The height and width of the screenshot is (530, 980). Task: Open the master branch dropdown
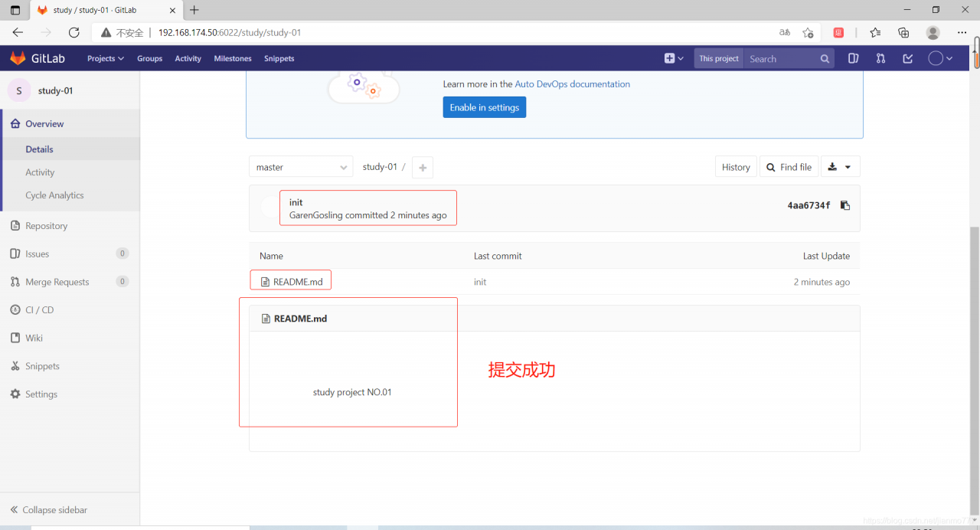pos(301,167)
